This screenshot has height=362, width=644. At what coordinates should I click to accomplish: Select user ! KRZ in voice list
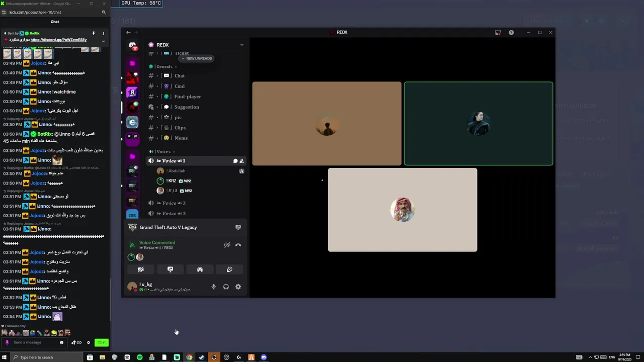(x=201, y=180)
